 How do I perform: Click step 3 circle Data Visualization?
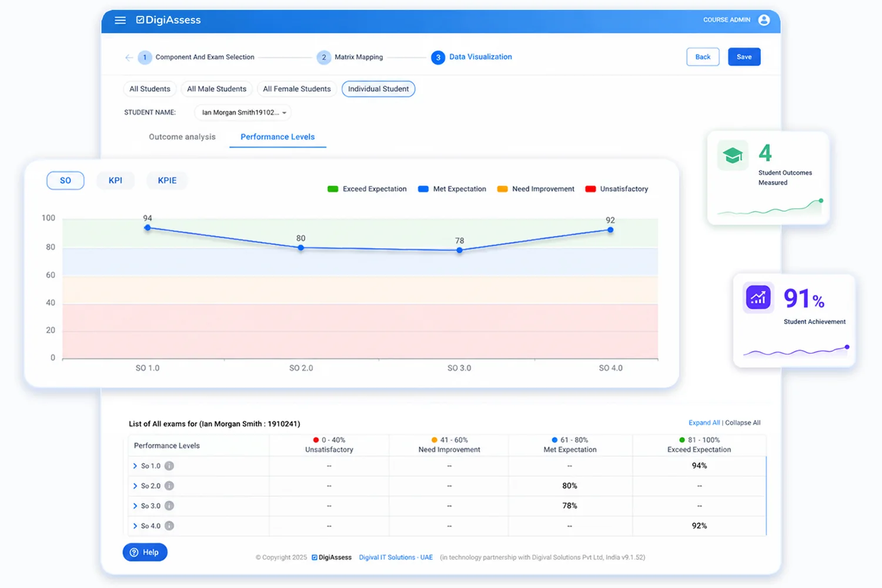438,58
